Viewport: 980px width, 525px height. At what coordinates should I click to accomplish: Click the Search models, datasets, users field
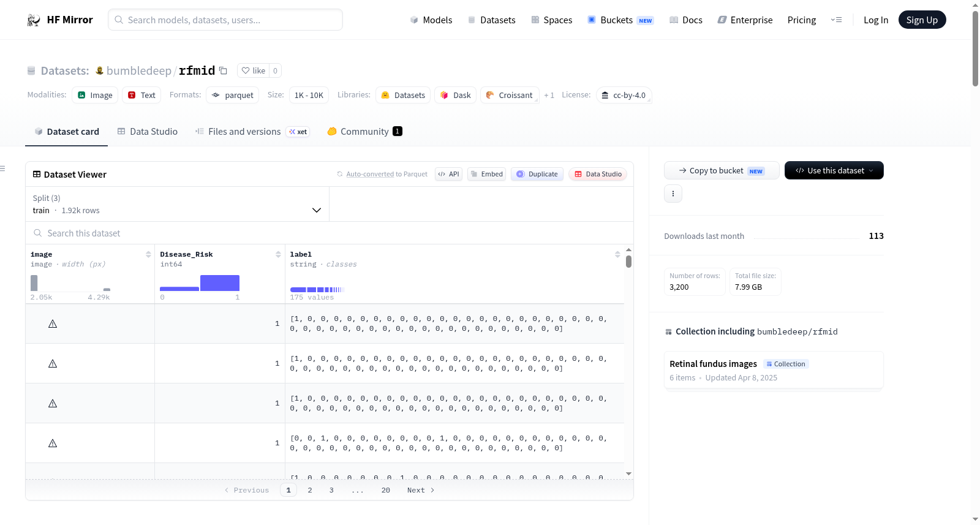pyautogui.click(x=225, y=20)
